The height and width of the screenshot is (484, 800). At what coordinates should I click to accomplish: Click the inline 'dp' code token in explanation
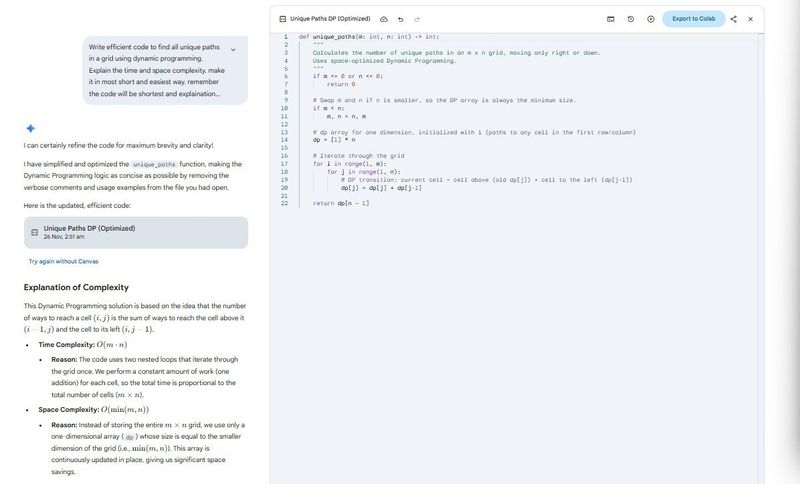click(x=130, y=437)
